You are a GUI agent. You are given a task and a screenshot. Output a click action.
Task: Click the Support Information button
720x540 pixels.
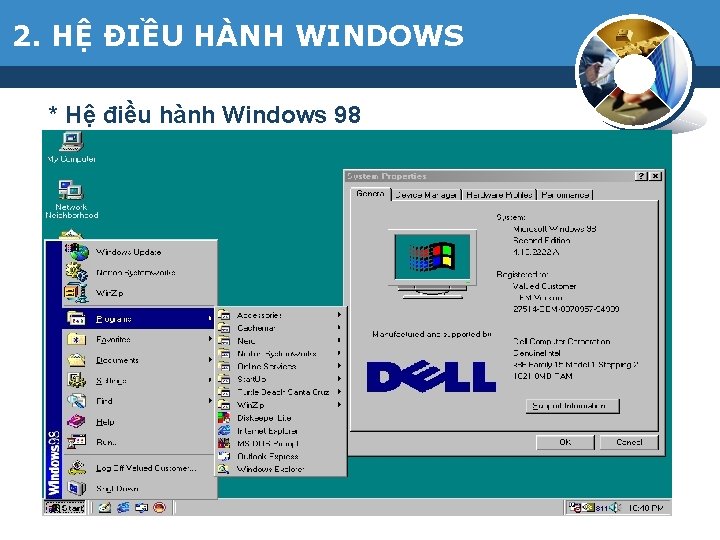coord(573,406)
